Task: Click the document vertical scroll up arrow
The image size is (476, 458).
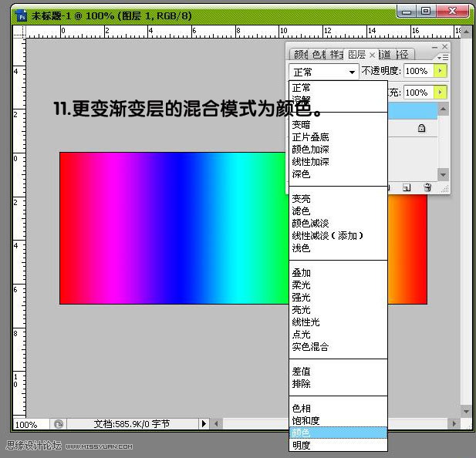Action: tap(466, 32)
